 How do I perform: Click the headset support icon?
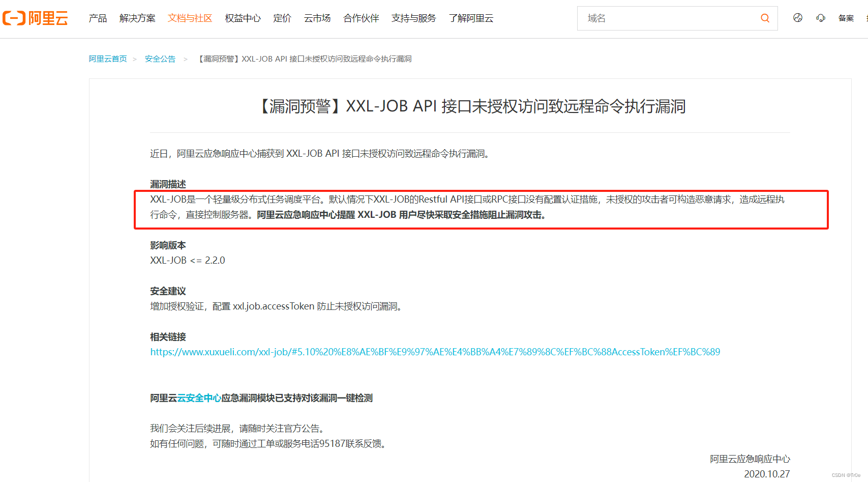[821, 18]
